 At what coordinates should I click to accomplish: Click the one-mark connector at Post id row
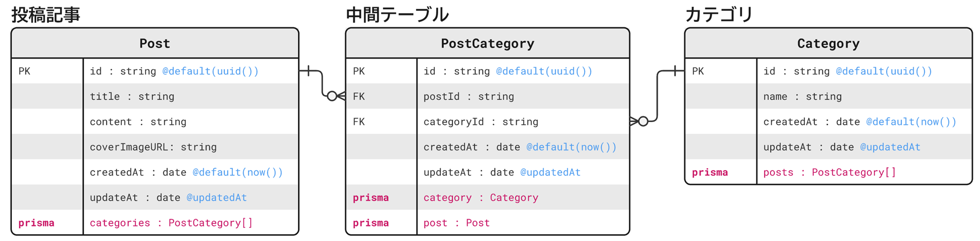pos(309,71)
